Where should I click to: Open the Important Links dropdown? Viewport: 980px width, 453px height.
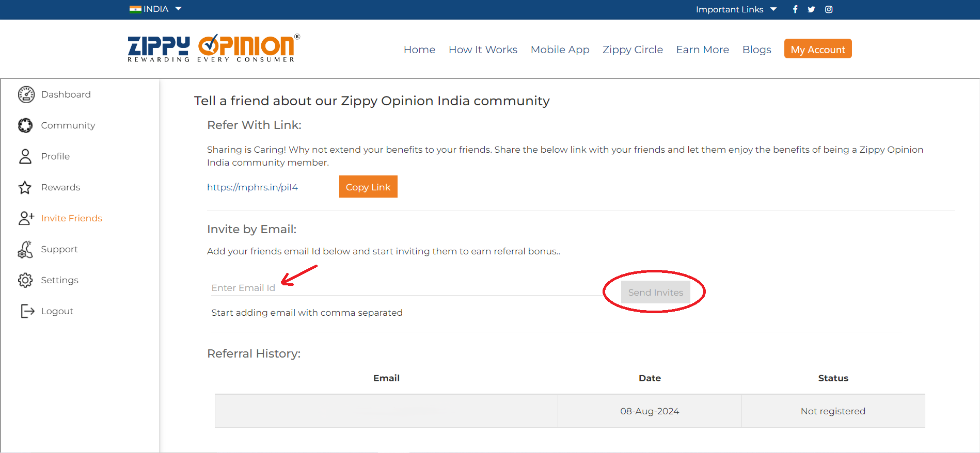736,9
